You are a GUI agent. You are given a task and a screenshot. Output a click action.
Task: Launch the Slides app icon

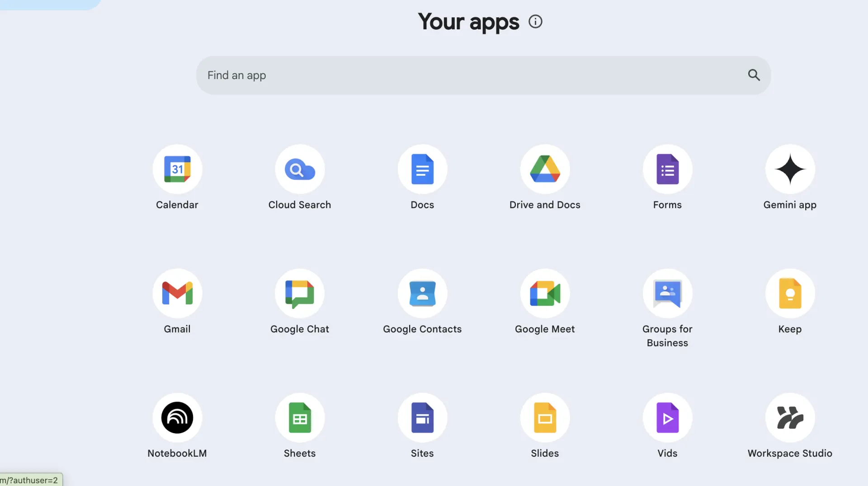click(545, 417)
